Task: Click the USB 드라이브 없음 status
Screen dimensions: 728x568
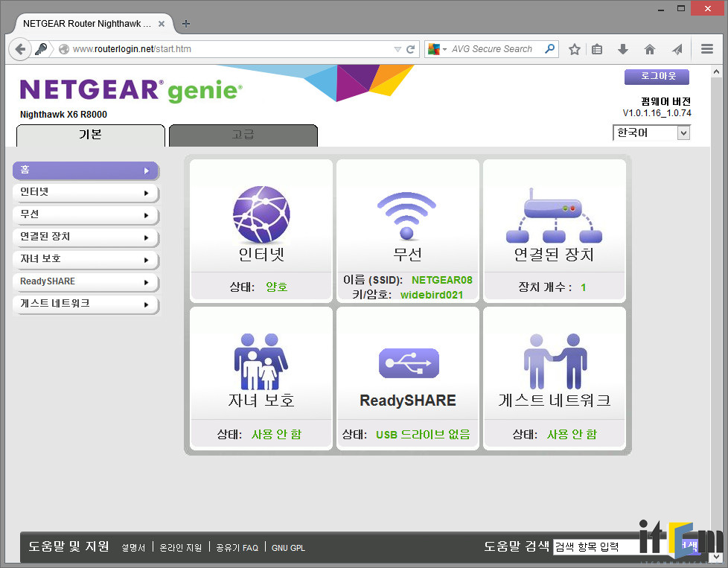Action: click(x=423, y=435)
